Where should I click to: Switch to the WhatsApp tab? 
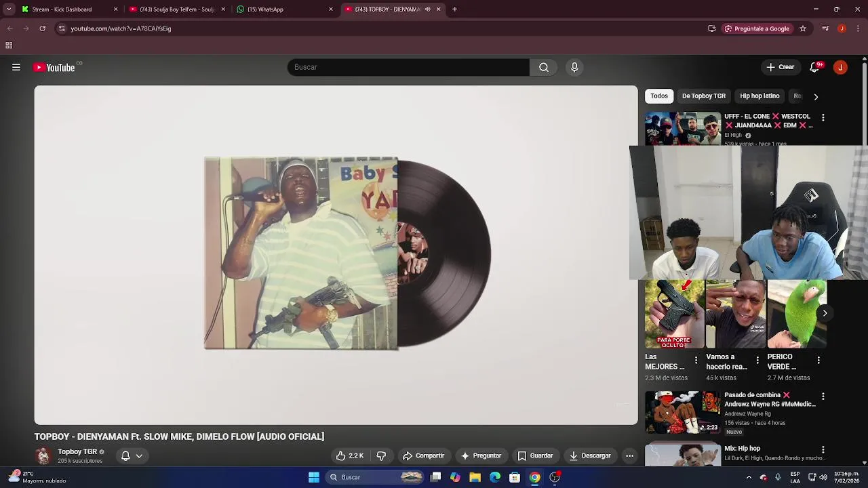tap(285, 9)
